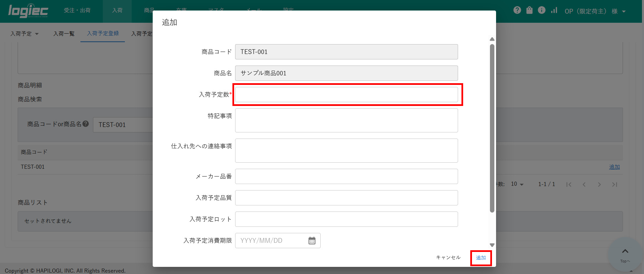The width and height of the screenshot is (644, 274).
Task: Click the information circle icon
Action: [x=542, y=10]
